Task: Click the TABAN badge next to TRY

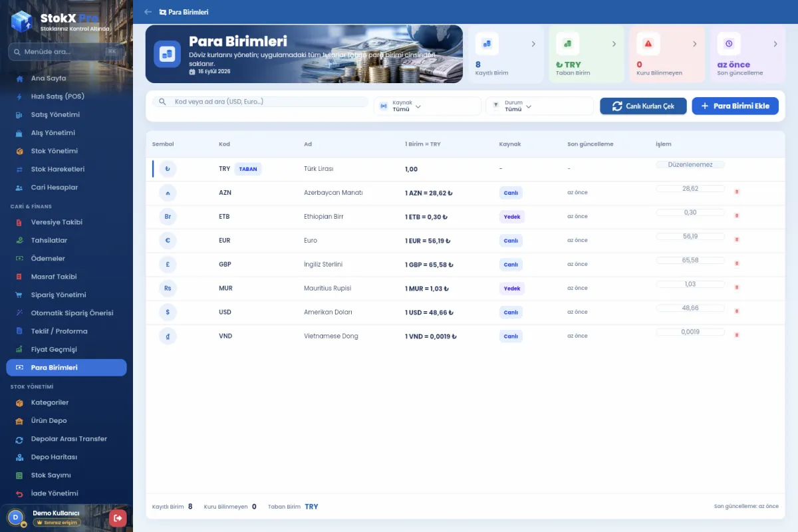Action: [248, 169]
